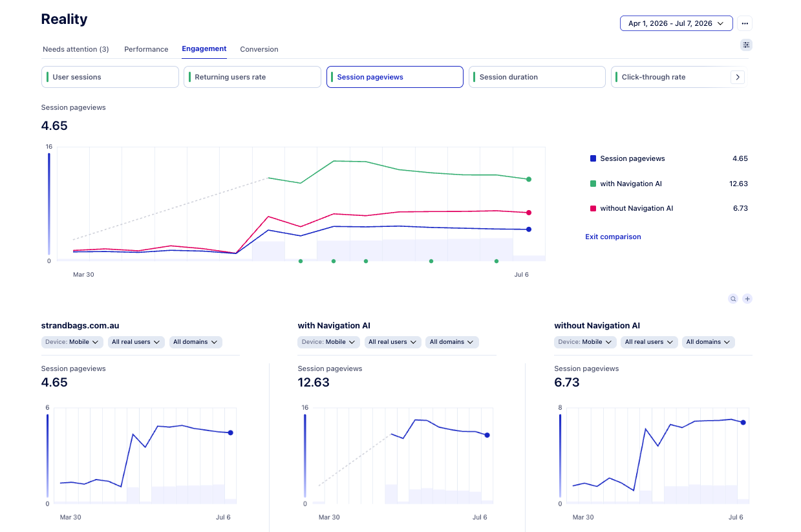
Task: Click the magnifier zoom icon below chart
Action: 733,299
